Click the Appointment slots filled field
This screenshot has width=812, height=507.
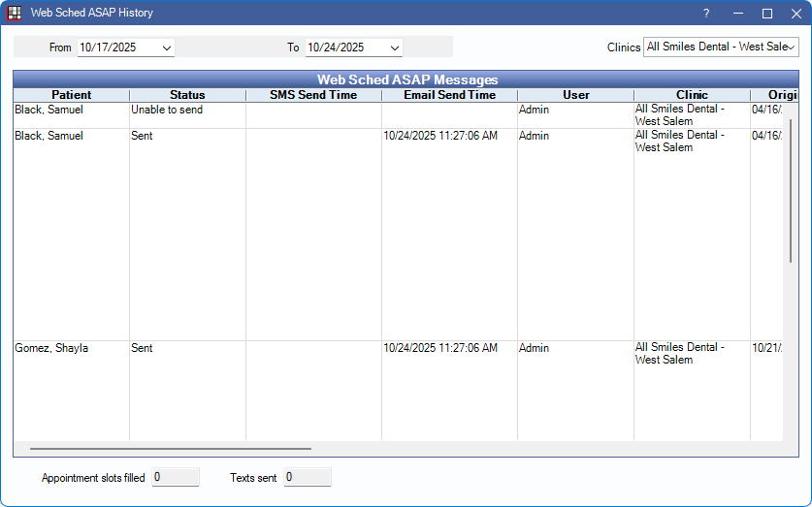pyautogui.click(x=176, y=477)
